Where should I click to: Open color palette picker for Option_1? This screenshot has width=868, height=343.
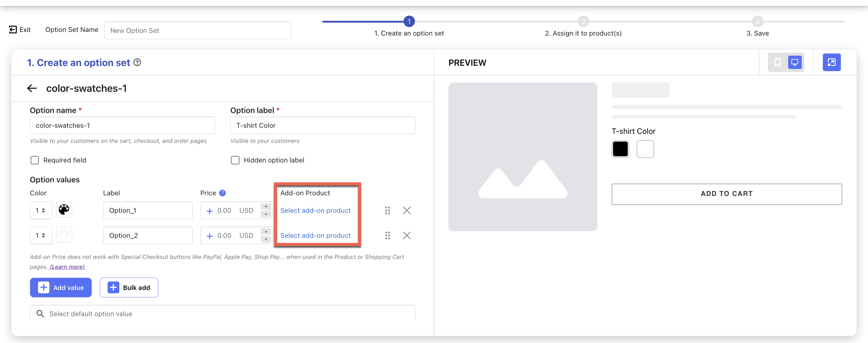click(x=64, y=209)
